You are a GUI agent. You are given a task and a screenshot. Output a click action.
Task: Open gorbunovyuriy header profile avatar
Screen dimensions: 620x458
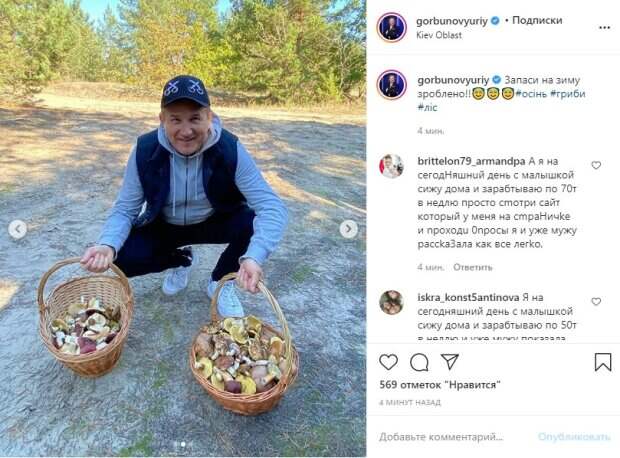392,27
